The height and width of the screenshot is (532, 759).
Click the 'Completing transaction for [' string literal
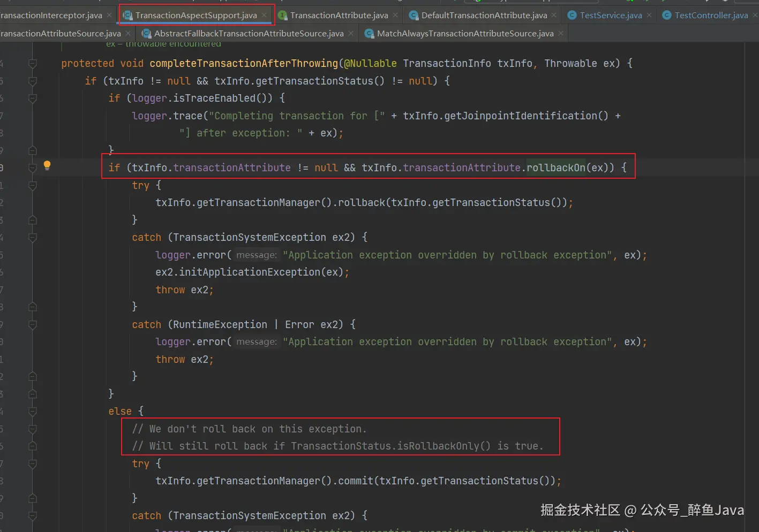coord(297,116)
